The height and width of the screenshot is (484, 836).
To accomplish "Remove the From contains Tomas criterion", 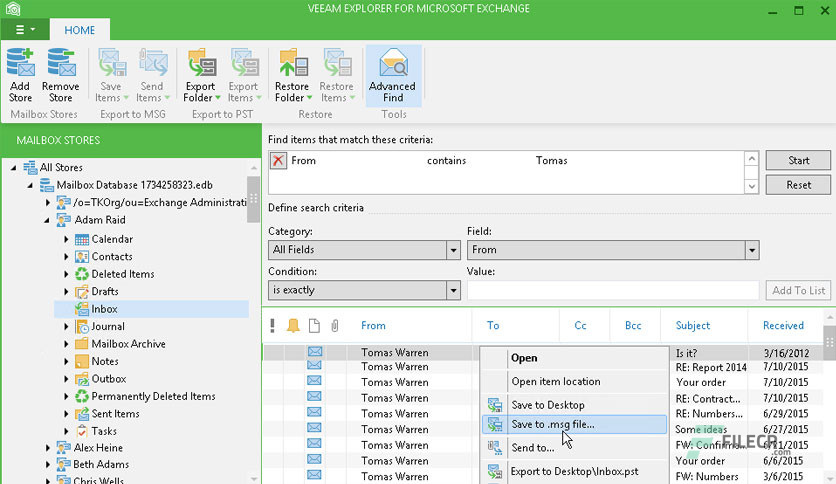I will [278, 160].
